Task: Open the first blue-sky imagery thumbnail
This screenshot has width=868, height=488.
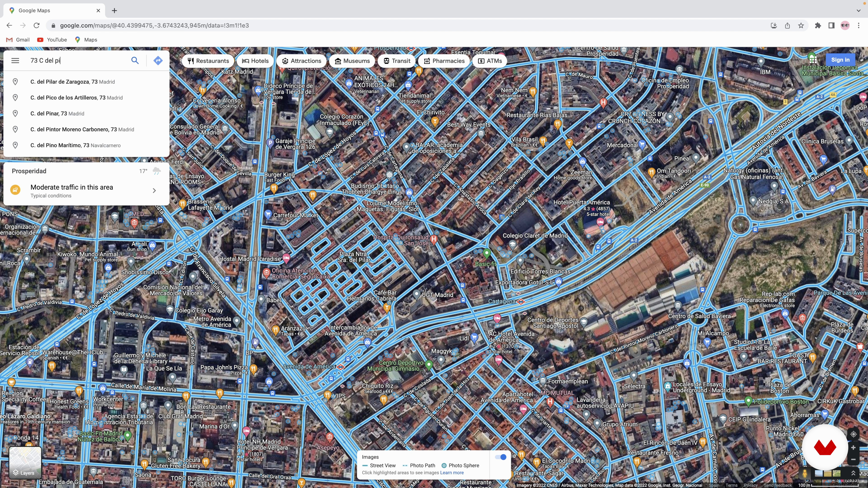Action: point(818,474)
